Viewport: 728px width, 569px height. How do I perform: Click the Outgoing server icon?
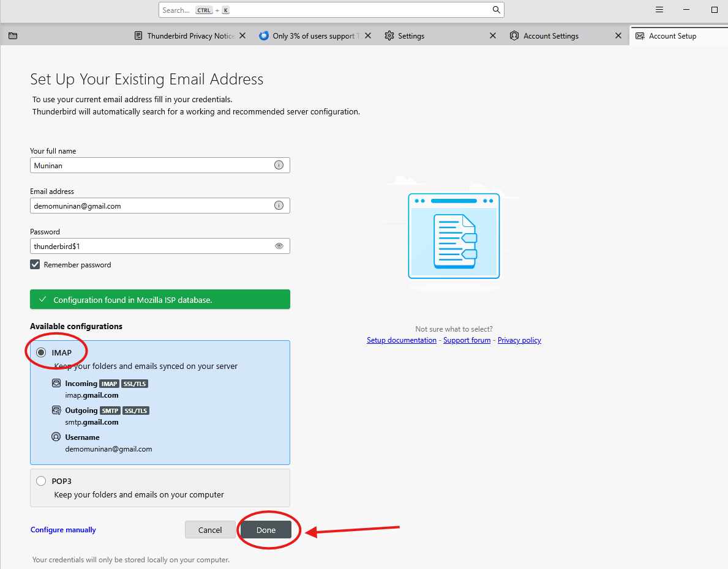pos(56,411)
